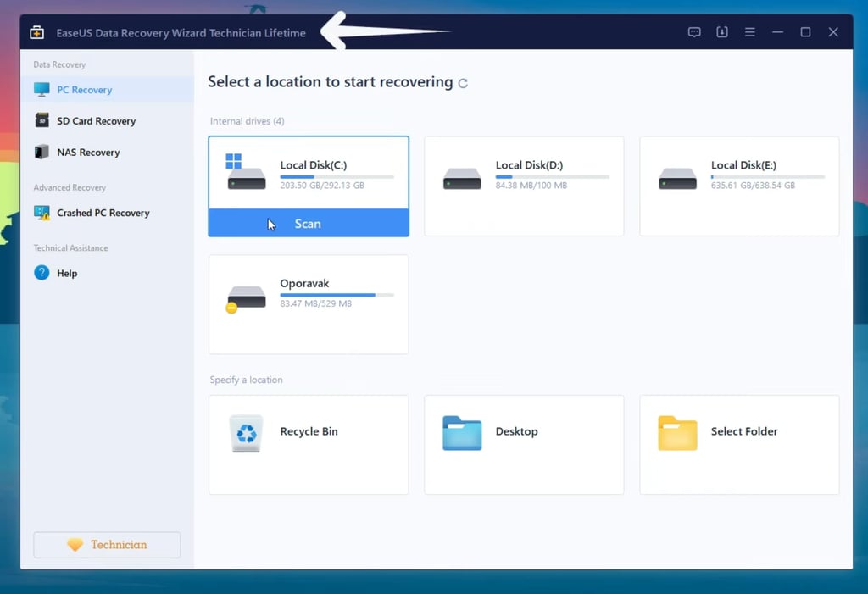Open the hamburger menu in title bar
This screenshot has width=868, height=594.
[x=749, y=32]
